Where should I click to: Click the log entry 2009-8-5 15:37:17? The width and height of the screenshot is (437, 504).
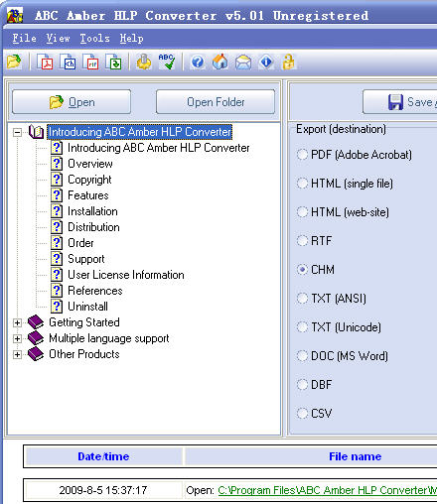[103, 490]
